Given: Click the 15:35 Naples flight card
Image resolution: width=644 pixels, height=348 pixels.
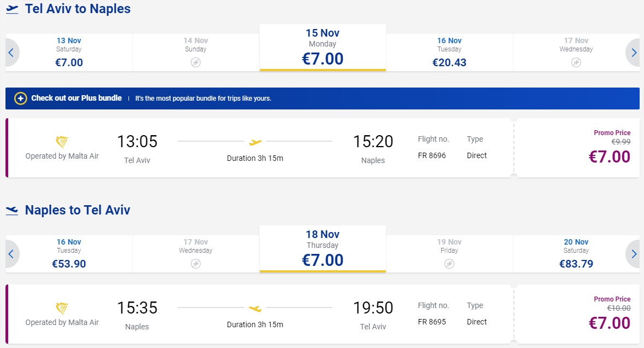Looking at the screenshot, I should 259,314.
